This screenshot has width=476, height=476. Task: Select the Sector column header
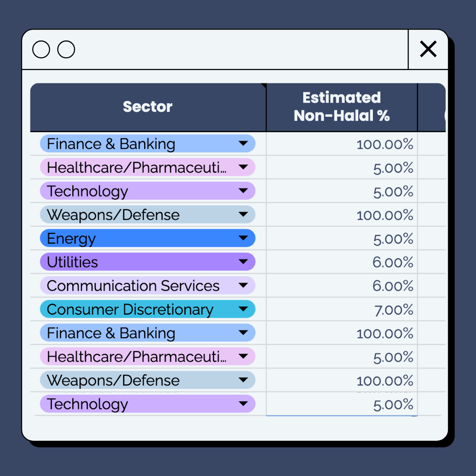tap(148, 107)
